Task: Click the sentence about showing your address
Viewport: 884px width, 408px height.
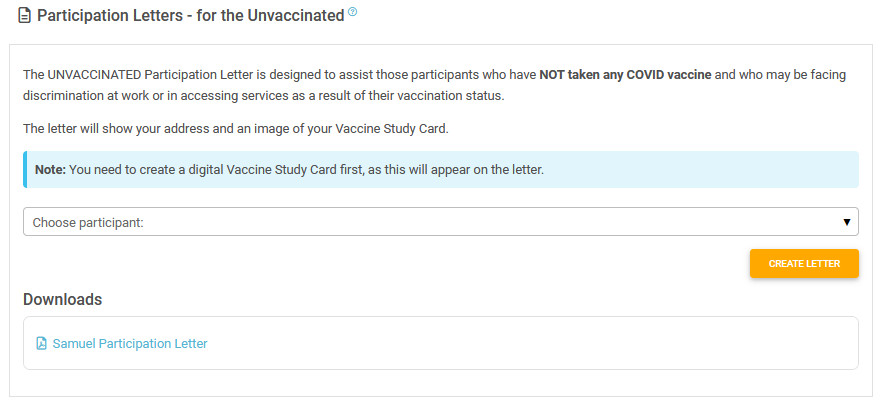Action: click(236, 128)
